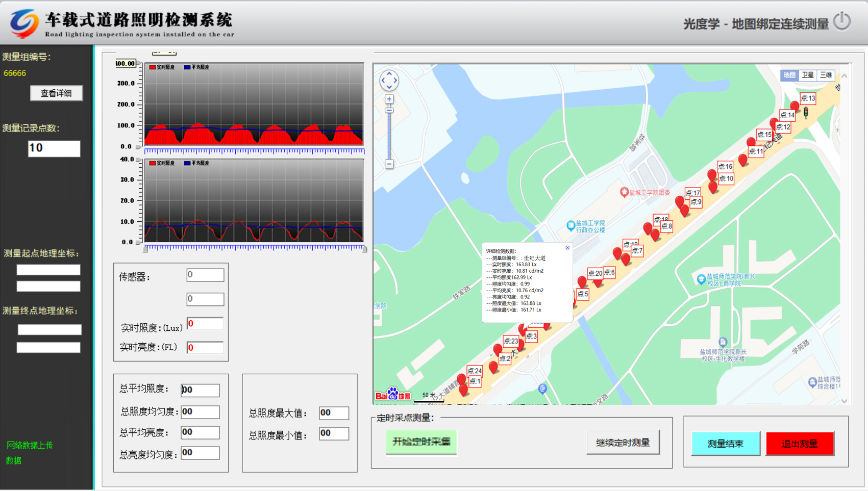Click the 查看详细 button
868x491 pixels.
tap(56, 93)
